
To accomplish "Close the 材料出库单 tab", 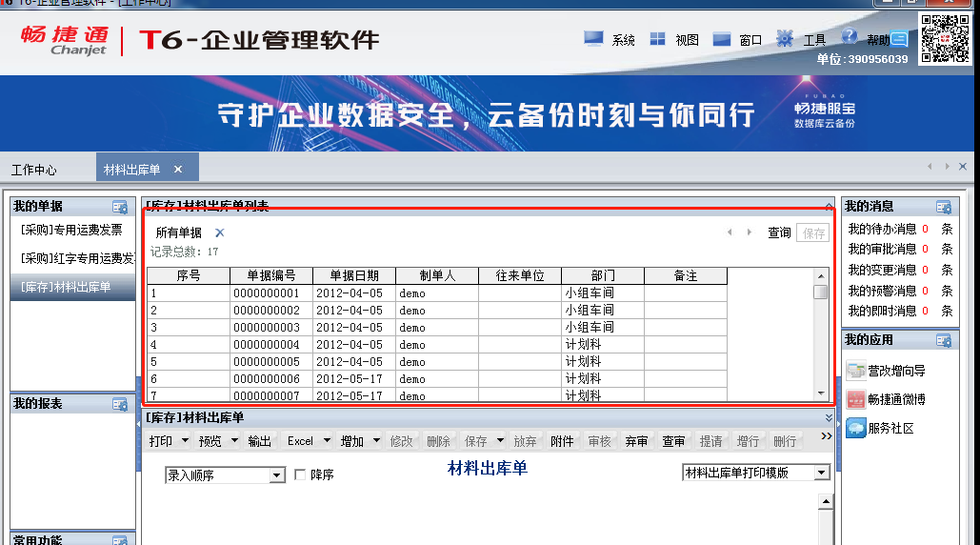I will (178, 170).
